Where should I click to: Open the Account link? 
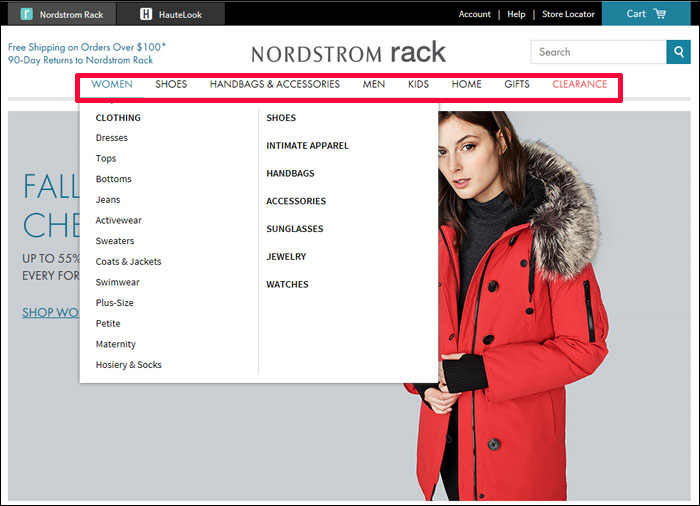click(474, 14)
